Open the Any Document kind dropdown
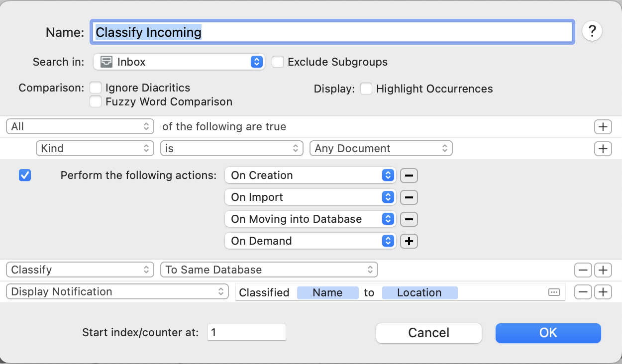Viewport: 622px width, 364px height. [381, 149]
